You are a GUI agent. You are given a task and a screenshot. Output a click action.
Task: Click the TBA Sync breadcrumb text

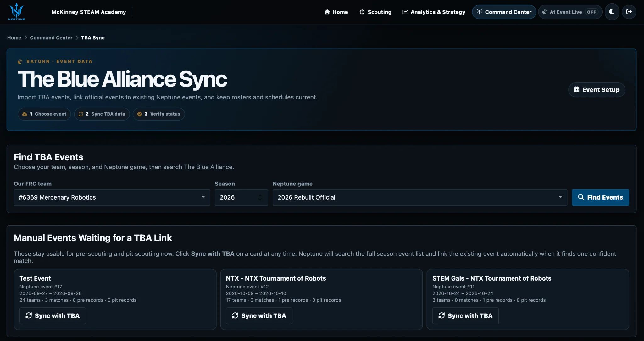(x=93, y=38)
